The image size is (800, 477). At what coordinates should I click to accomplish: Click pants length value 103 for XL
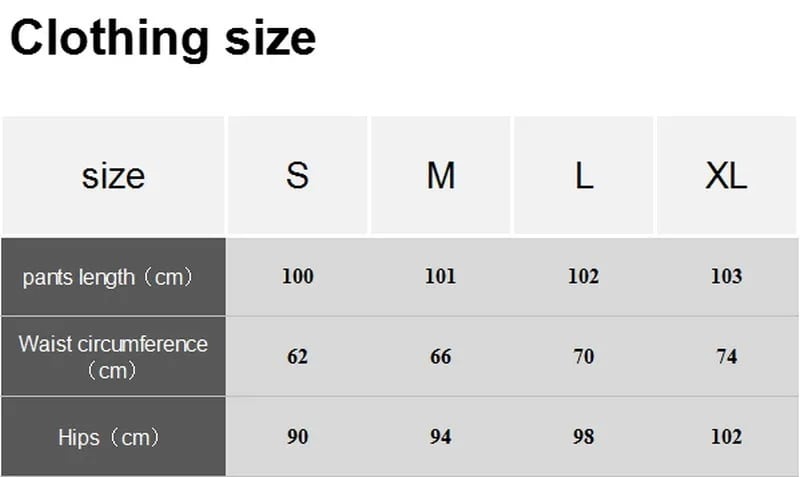tap(726, 277)
